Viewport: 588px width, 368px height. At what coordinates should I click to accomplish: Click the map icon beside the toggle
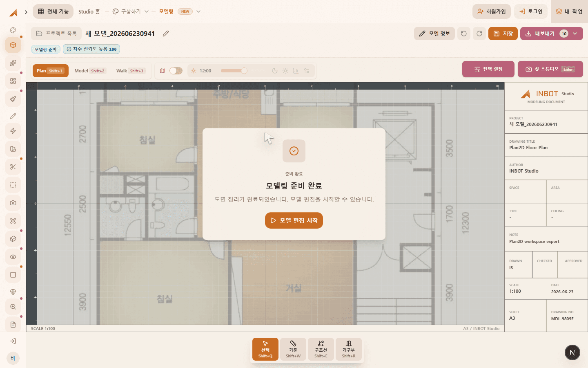pos(163,71)
